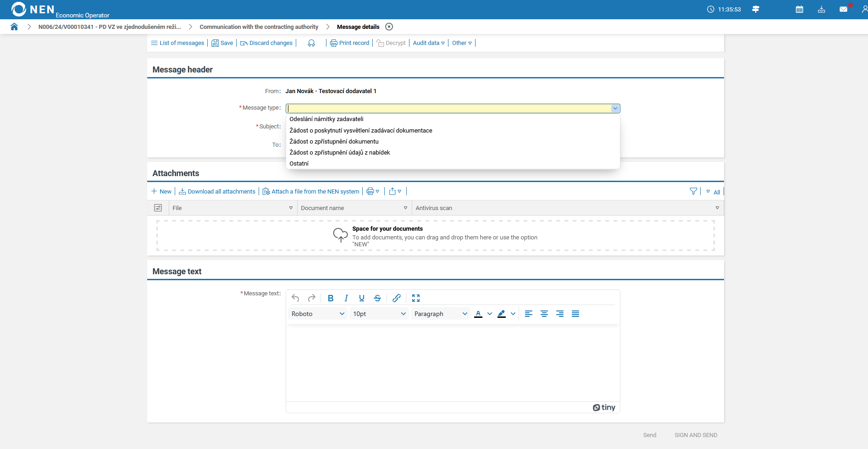Open the mail envelope notifications icon
Viewport: 868px width, 449px height.
(843, 9)
